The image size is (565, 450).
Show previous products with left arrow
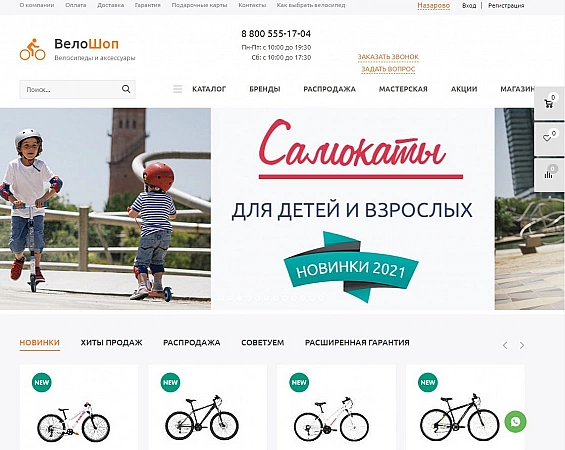(x=505, y=346)
